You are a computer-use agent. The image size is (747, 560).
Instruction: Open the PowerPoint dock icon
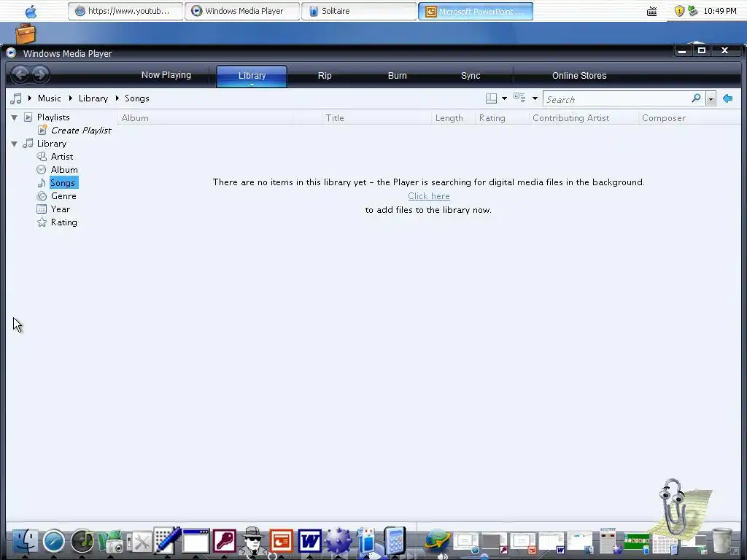click(x=281, y=542)
